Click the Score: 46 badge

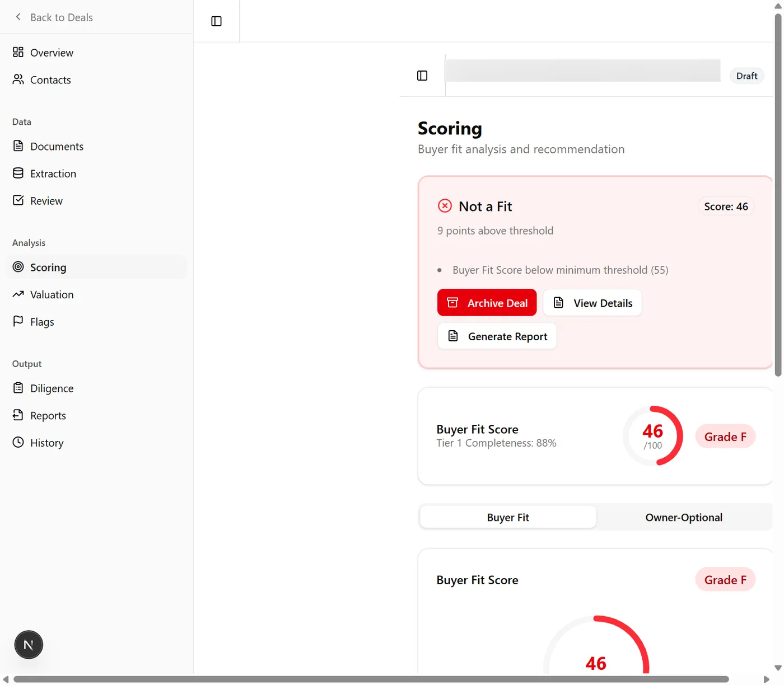tap(726, 207)
